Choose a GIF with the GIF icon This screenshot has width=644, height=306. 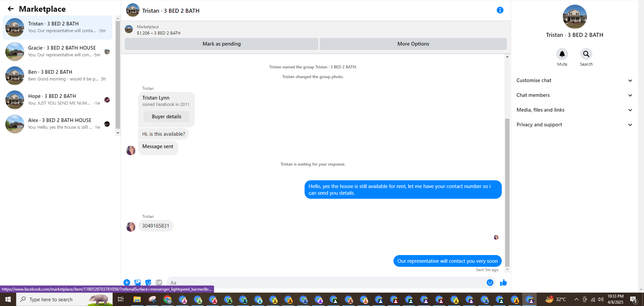159,283
